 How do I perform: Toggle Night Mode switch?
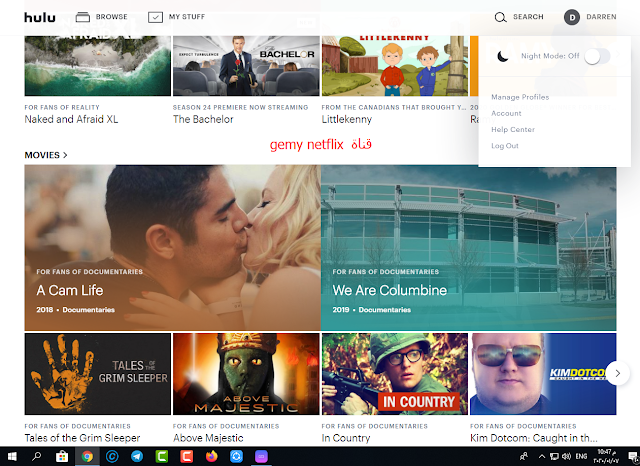(x=597, y=56)
